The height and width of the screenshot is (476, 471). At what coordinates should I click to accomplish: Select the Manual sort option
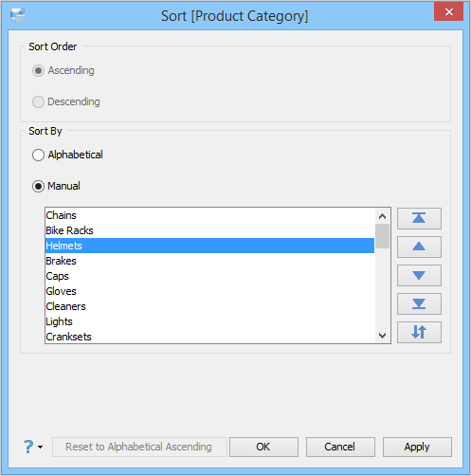point(38,186)
